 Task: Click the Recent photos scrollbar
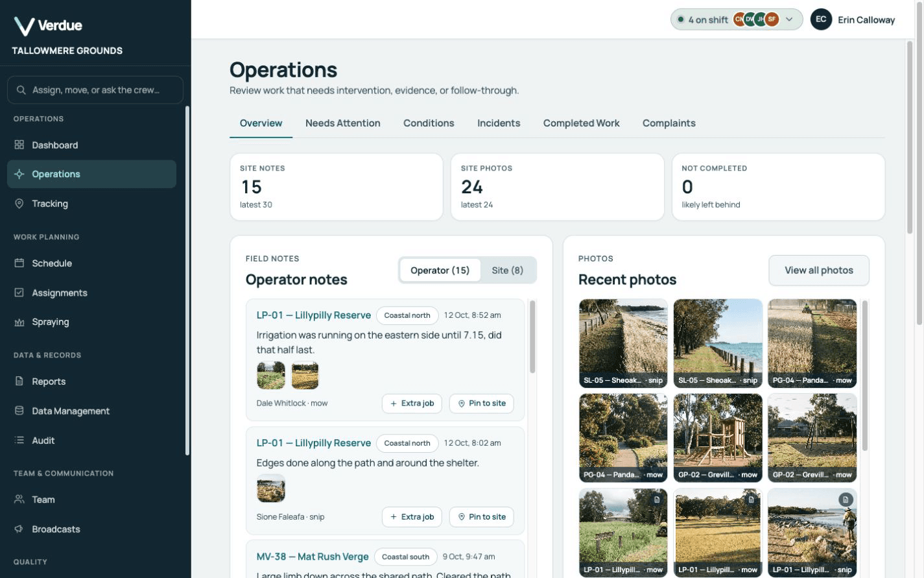[864, 376]
